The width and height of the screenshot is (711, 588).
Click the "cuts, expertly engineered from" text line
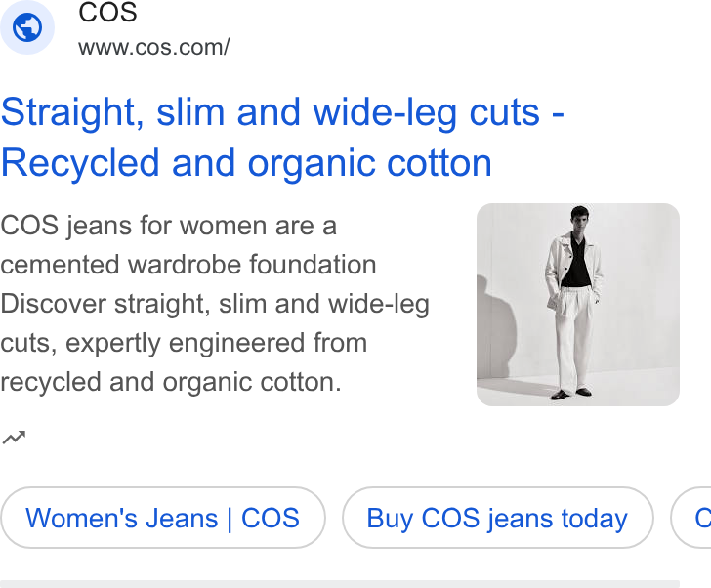(x=184, y=343)
